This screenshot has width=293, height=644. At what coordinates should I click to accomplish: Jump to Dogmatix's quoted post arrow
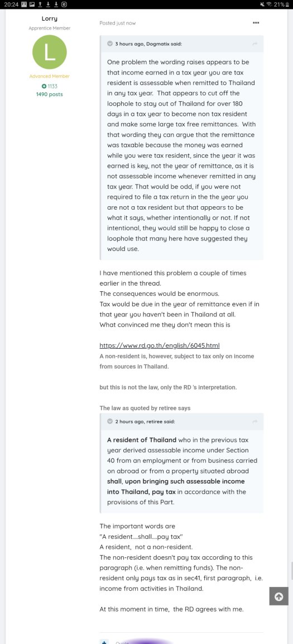[x=254, y=44]
